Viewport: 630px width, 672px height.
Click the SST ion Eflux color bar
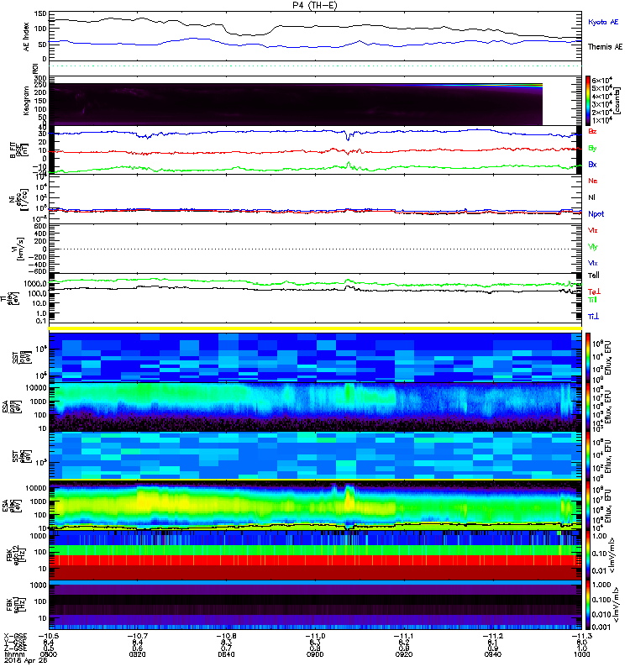[588, 358]
